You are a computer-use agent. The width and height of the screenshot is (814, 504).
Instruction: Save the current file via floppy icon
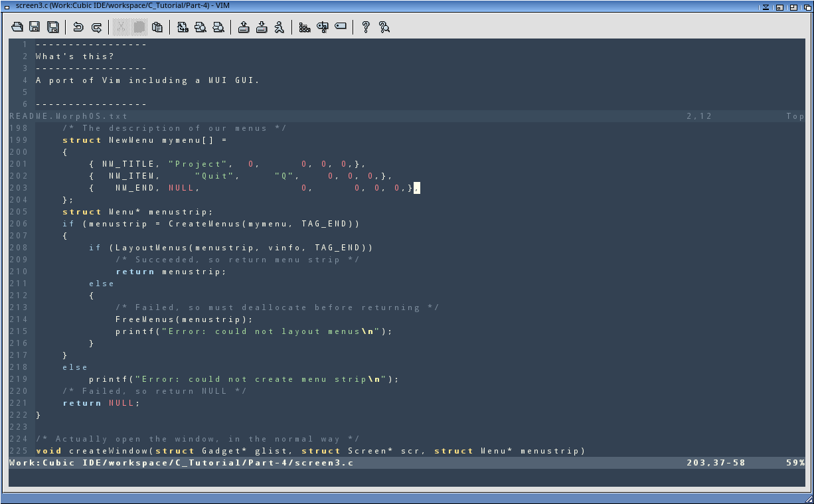(35, 27)
